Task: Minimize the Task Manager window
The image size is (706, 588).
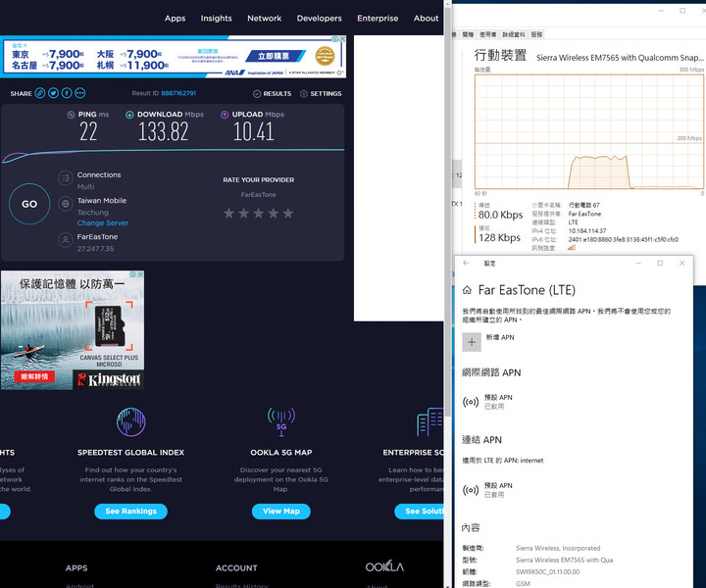Action: click(x=662, y=11)
